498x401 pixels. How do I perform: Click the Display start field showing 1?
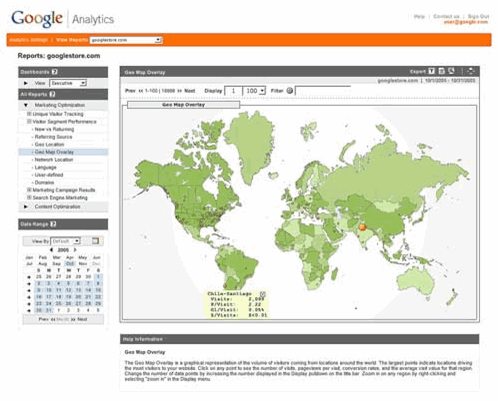pos(233,91)
